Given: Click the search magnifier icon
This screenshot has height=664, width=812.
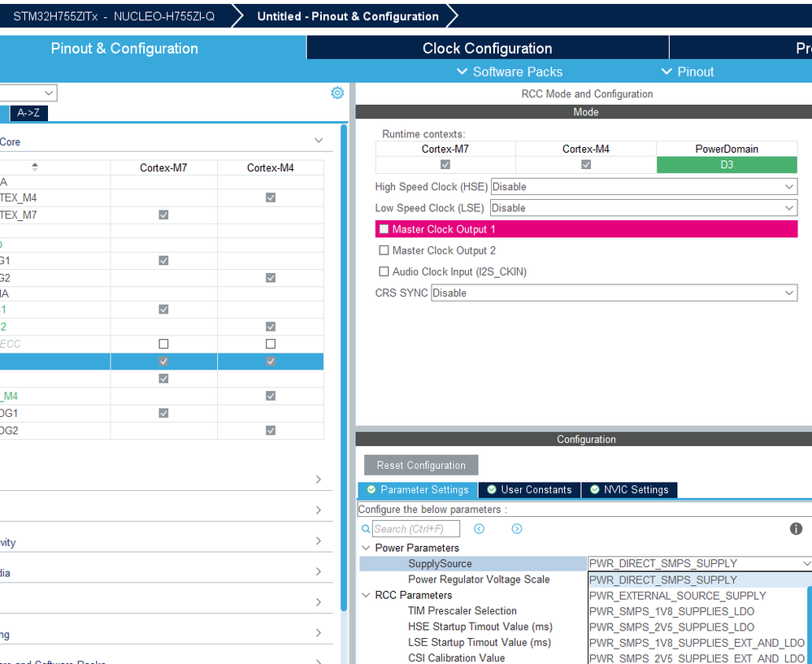Looking at the screenshot, I should coord(366,529).
